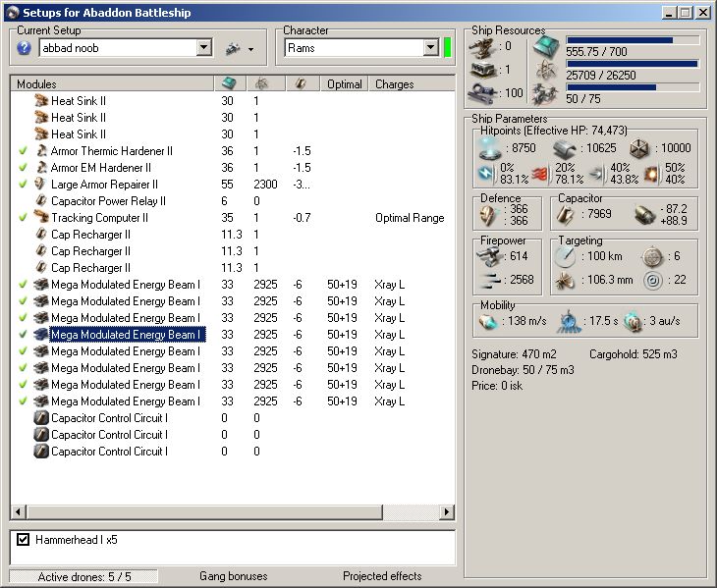The image size is (717, 588).
Task: Click the module list horizontal scrollbar thumb
Action: 204,512
